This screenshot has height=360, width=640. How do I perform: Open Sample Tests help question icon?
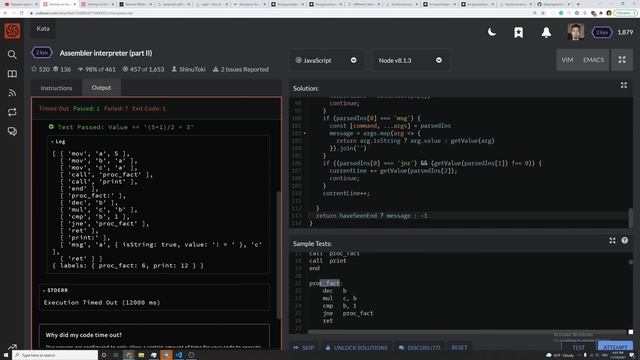point(624,240)
